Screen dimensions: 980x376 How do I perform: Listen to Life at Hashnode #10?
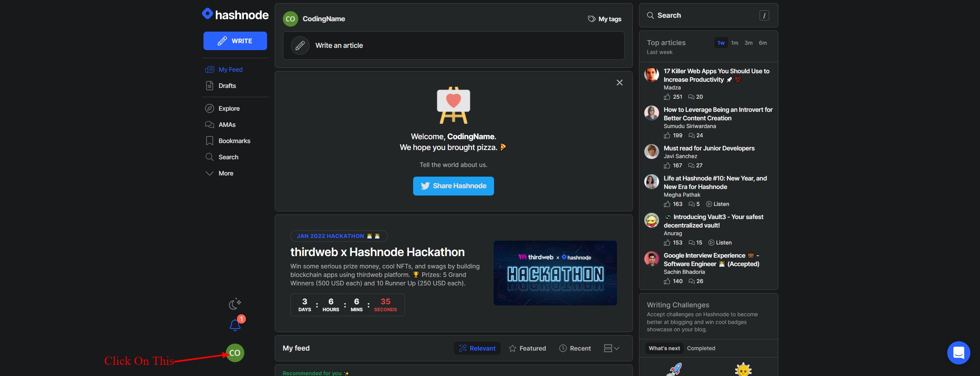coord(718,204)
